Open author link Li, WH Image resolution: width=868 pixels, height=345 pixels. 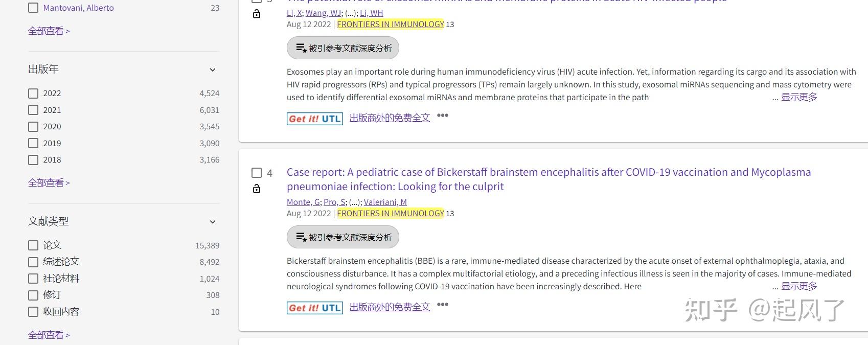[x=371, y=13]
